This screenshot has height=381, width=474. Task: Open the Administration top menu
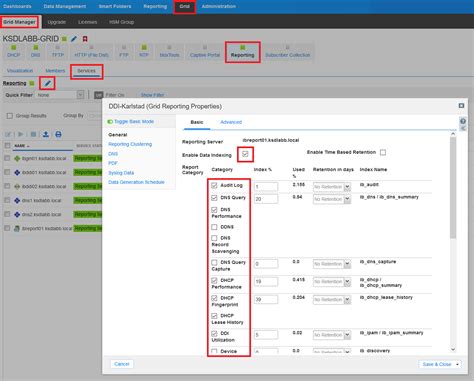[x=219, y=6]
